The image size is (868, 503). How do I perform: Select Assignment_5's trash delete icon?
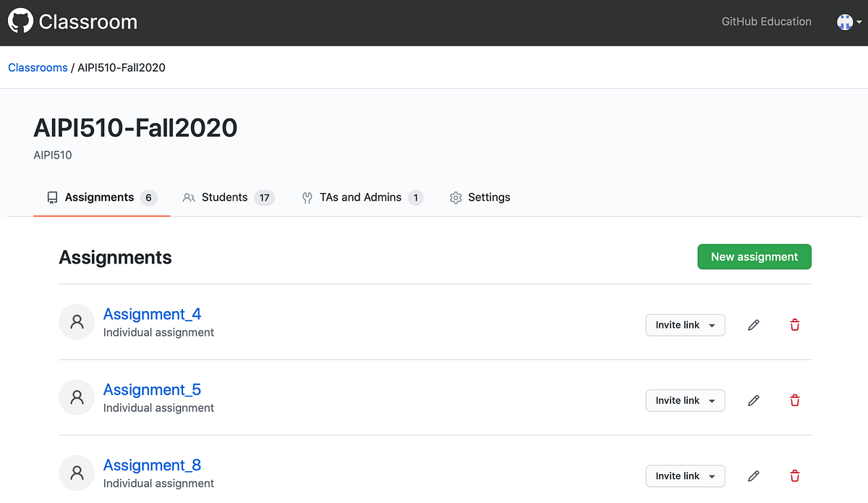pyautogui.click(x=794, y=400)
